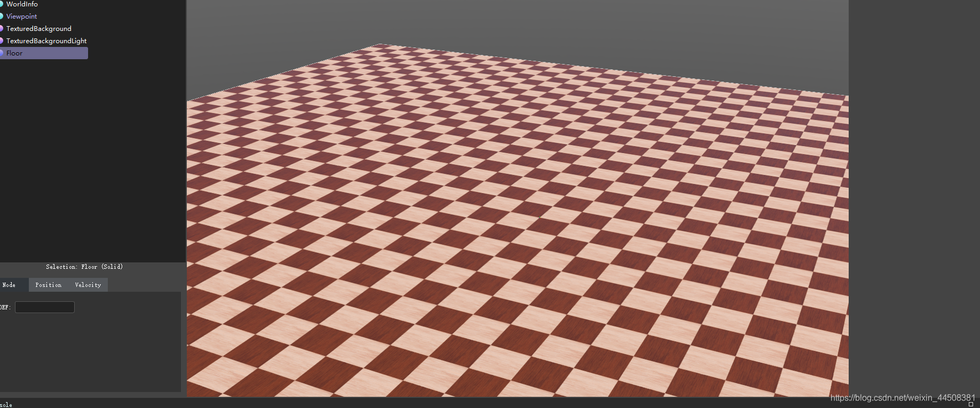
Task: Switch to the Velocity tab
Action: (x=88, y=285)
